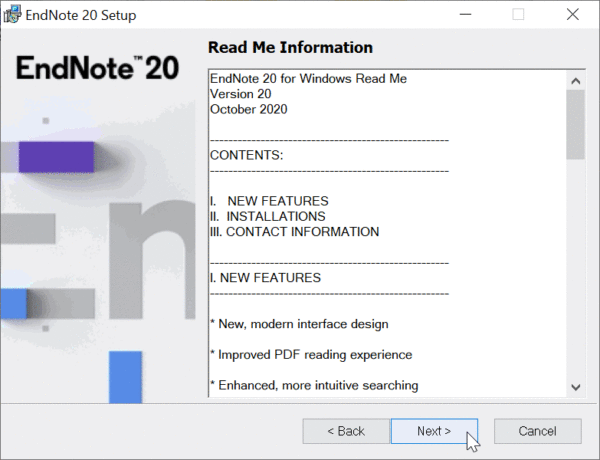This screenshot has height=460, width=600.
Task: Click the 'Read Me Information' heading
Action: pyautogui.click(x=290, y=47)
